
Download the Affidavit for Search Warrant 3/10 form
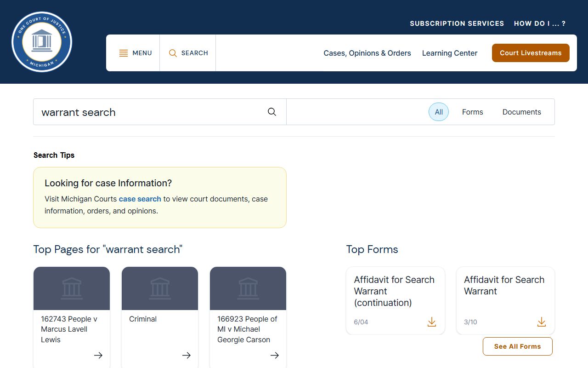click(542, 322)
